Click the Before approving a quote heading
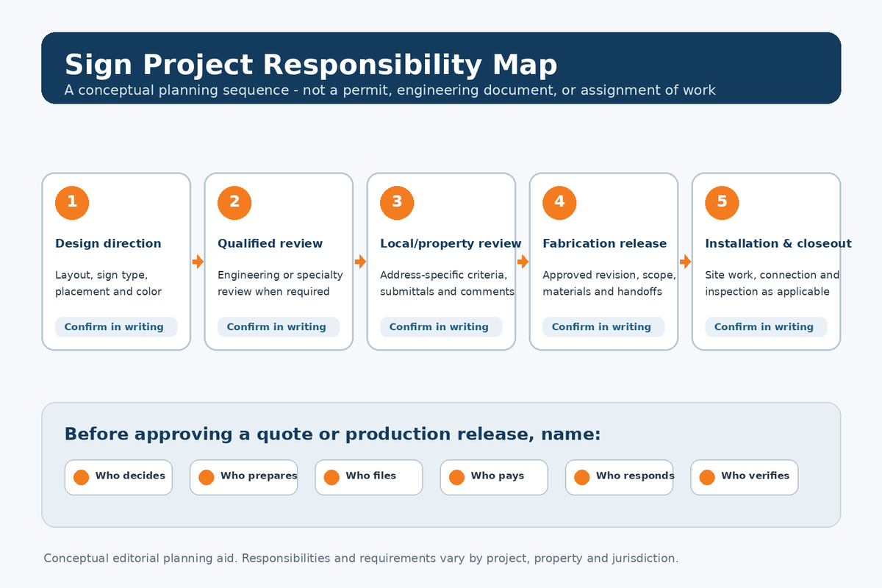 tap(333, 434)
